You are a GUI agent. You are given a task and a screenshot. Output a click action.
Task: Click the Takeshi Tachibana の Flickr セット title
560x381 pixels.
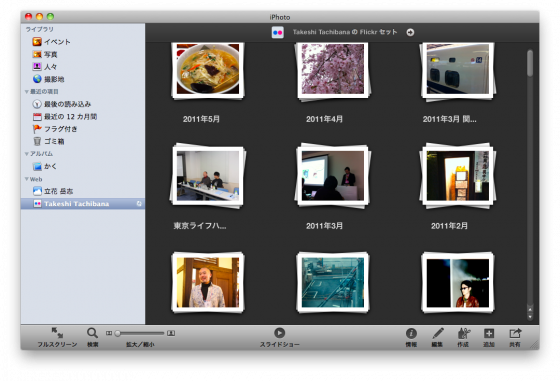pos(345,32)
